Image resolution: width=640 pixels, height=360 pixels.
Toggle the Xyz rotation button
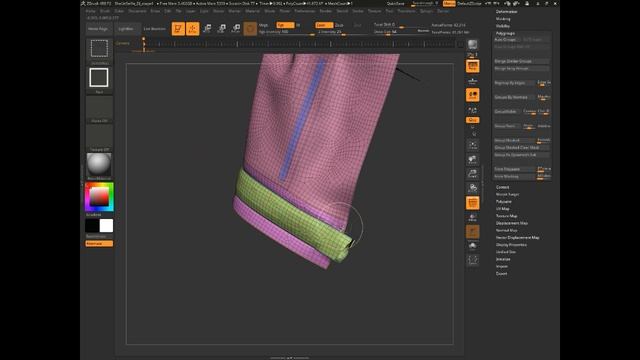click(x=473, y=120)
